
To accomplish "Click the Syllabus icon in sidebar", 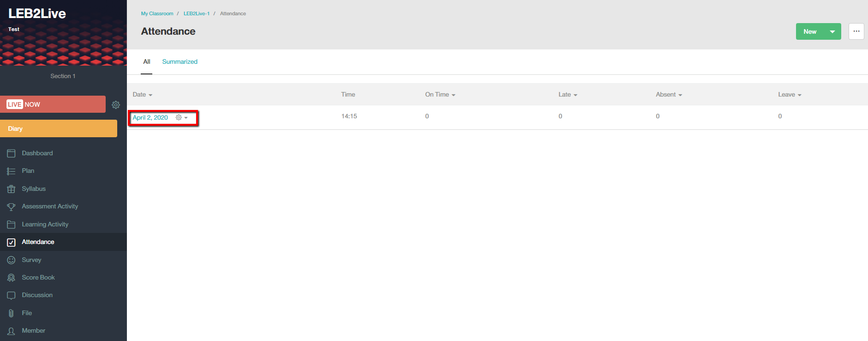I will coord(11,189).
